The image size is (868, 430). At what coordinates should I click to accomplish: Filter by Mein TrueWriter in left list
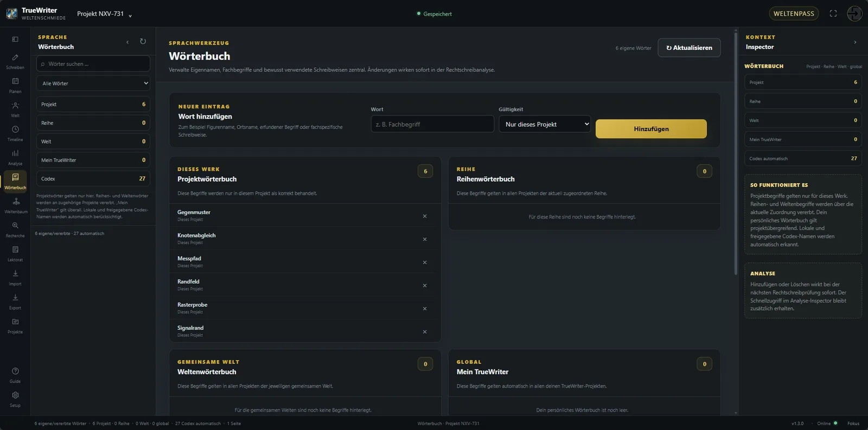93,160
